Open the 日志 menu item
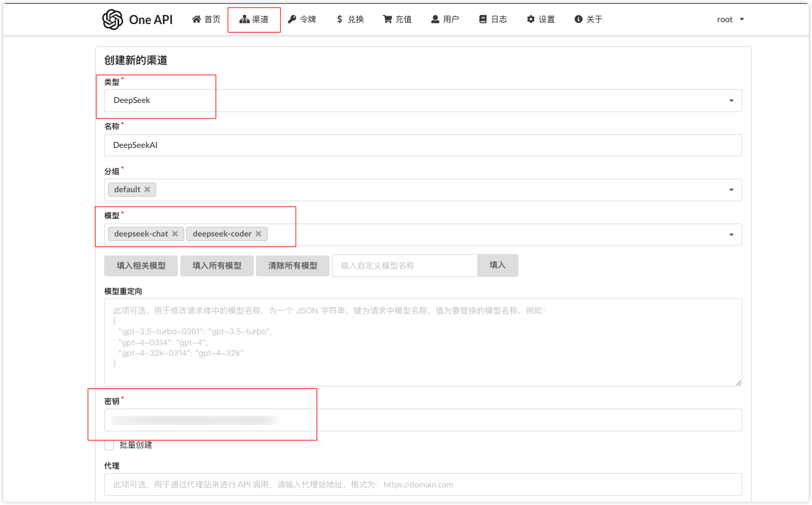Viewport: 812px width, 505px height. point(493,20)
